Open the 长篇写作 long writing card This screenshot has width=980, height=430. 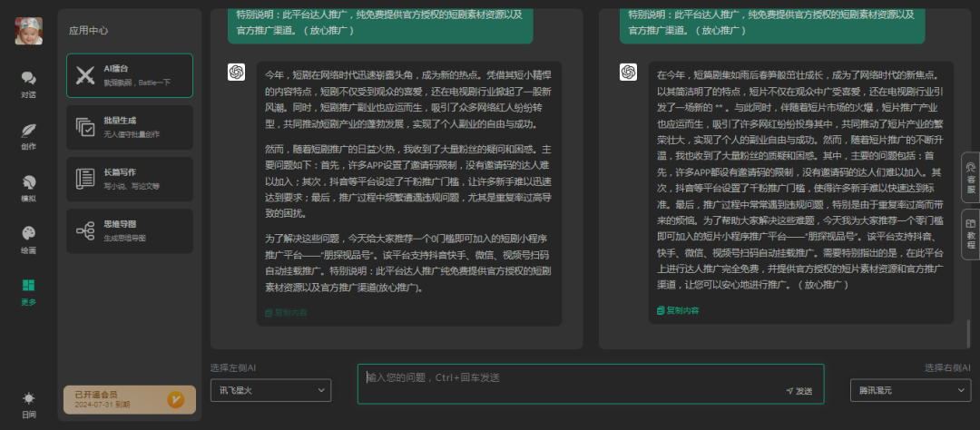130,180
